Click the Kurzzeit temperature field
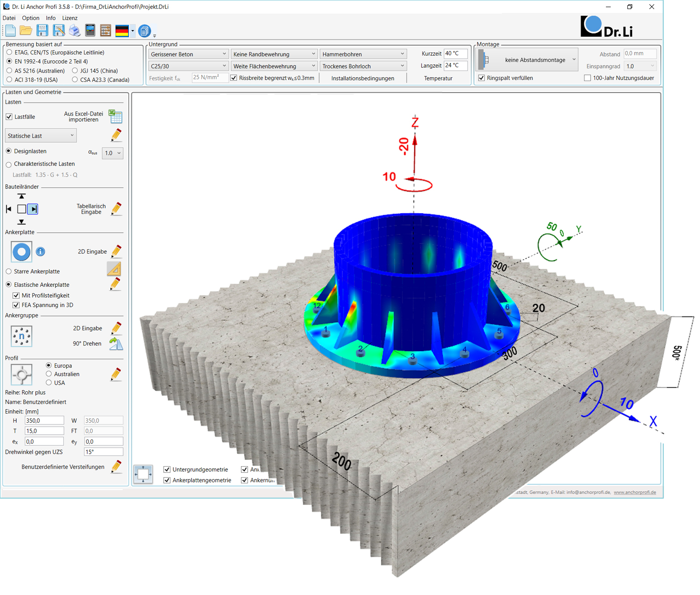Viewport: 700px width, 595px height. click(456, 53)
